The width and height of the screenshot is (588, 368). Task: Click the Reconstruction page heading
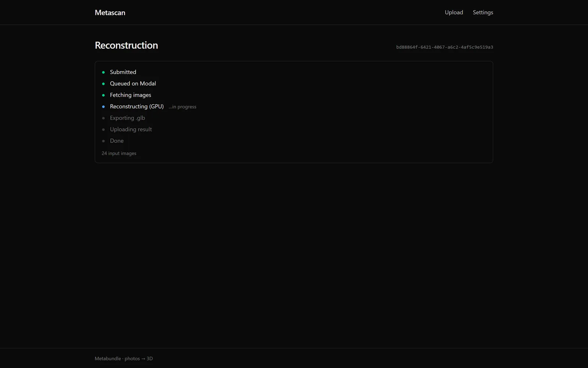126,45
